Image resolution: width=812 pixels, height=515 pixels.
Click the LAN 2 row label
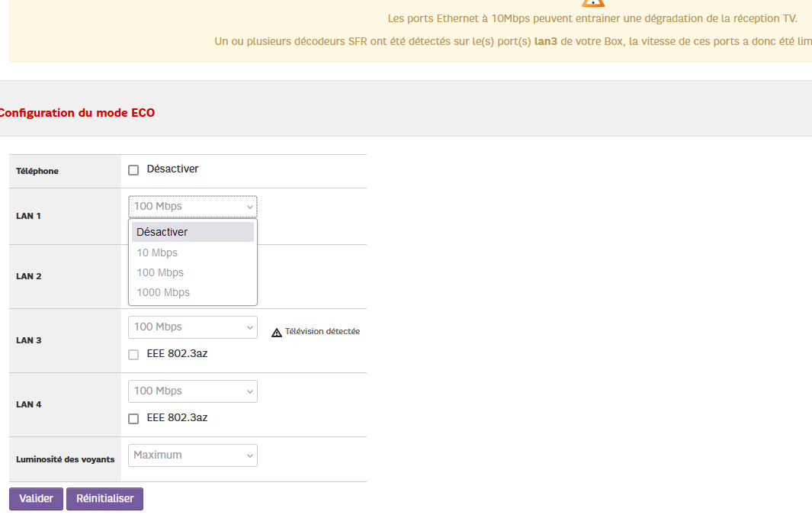coord(28,276)
